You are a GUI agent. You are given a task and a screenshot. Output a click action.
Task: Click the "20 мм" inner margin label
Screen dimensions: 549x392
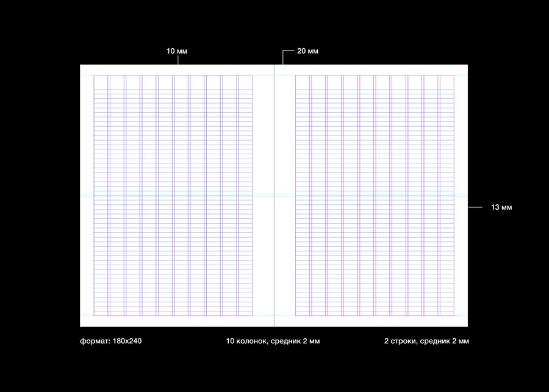tap(308, 51)
